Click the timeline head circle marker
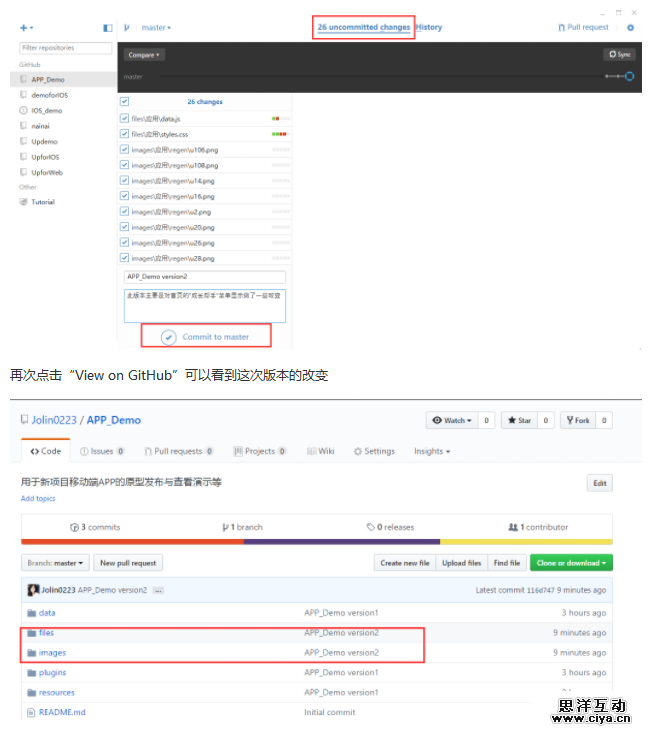 pyautogui.click(x=629, y=76)
